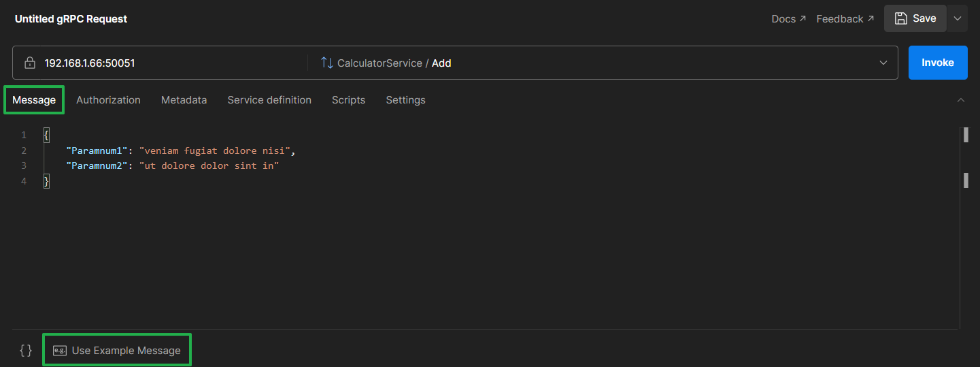Switch to the Settings tab

[405, 100]
